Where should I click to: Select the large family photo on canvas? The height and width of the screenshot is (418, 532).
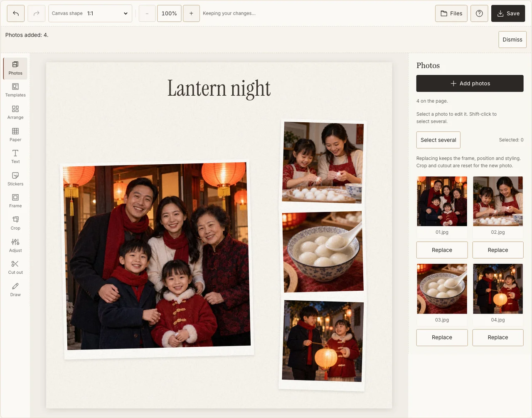[x=157, y=259]
